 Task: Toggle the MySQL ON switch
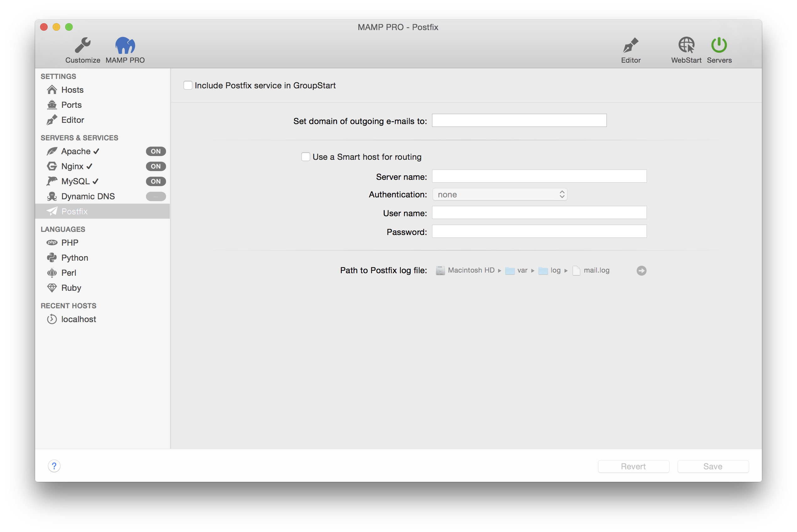[156, 181]
